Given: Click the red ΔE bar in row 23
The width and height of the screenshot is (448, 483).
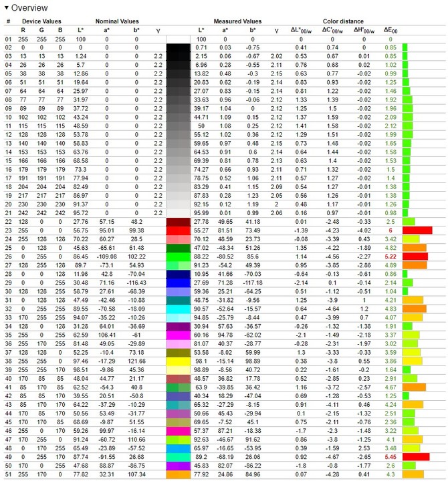Looking at the screenshot, I should [x=417, y=230].
